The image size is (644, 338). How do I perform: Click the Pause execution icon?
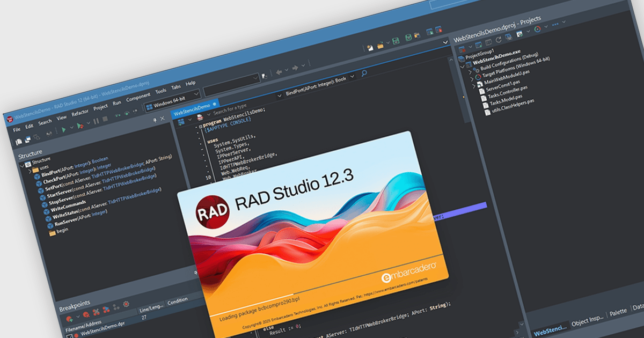pyautogui.click(x=96, y=121)
